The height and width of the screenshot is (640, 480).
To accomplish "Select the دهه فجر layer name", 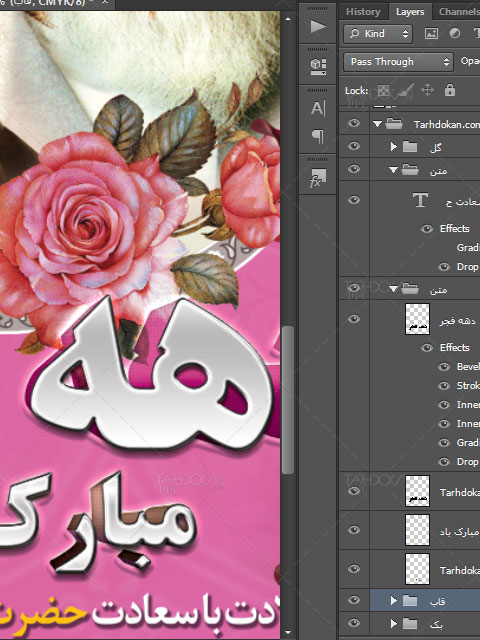I will tap(458, 321).
